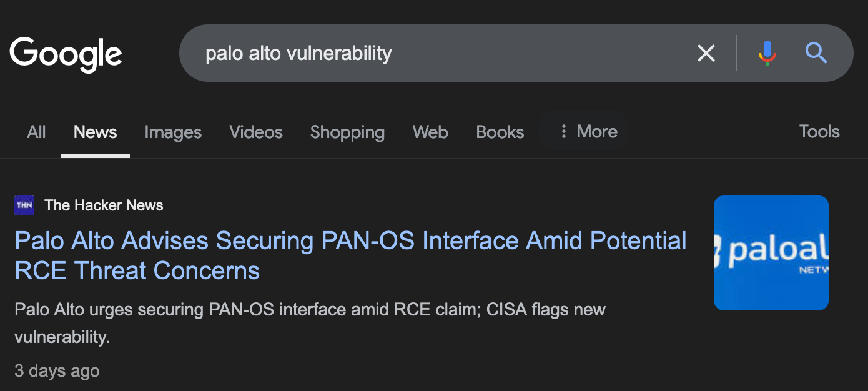This screenshot has height=391, width=868.
Task: Click the magnifying glass search icon
Action: point(816,54)
